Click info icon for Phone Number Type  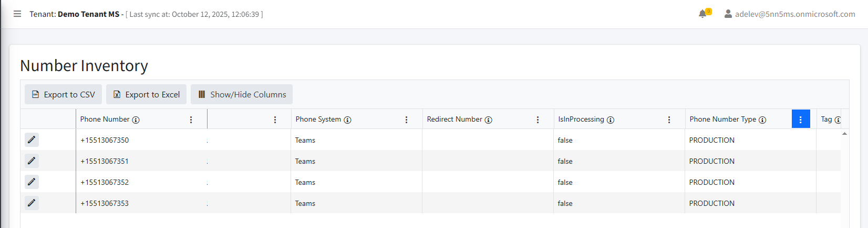pyautogui.click(x=762, y=120)
